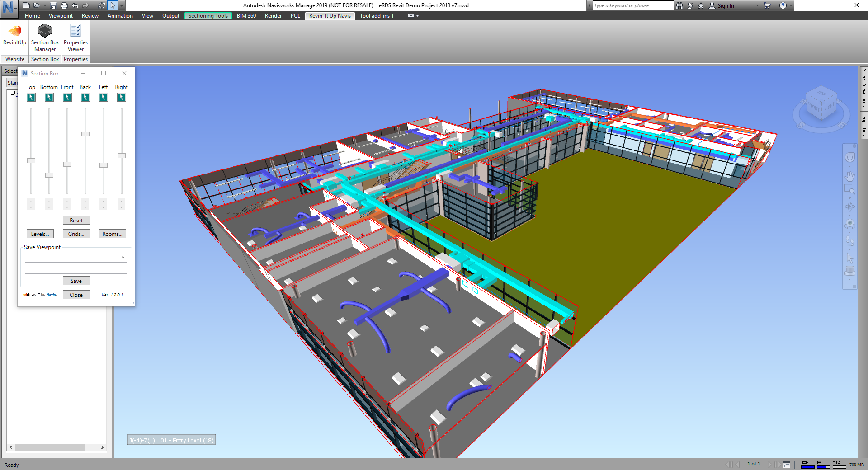Click the Rooms... button
868x470 pixels.
pos(113,234)
